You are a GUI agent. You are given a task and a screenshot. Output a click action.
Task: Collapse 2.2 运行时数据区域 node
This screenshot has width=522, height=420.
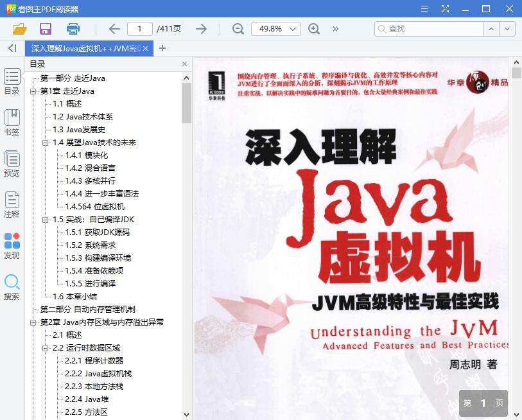45,348
